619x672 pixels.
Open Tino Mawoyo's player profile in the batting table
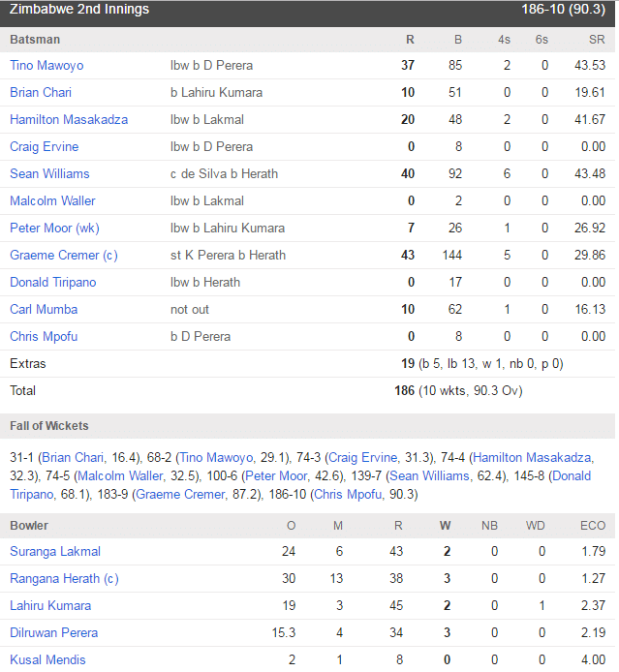pos(46,65)
